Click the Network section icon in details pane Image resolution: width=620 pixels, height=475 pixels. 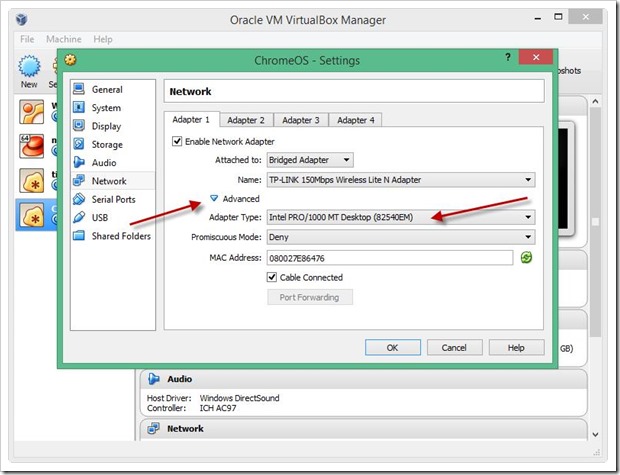[x=153, y=428]
